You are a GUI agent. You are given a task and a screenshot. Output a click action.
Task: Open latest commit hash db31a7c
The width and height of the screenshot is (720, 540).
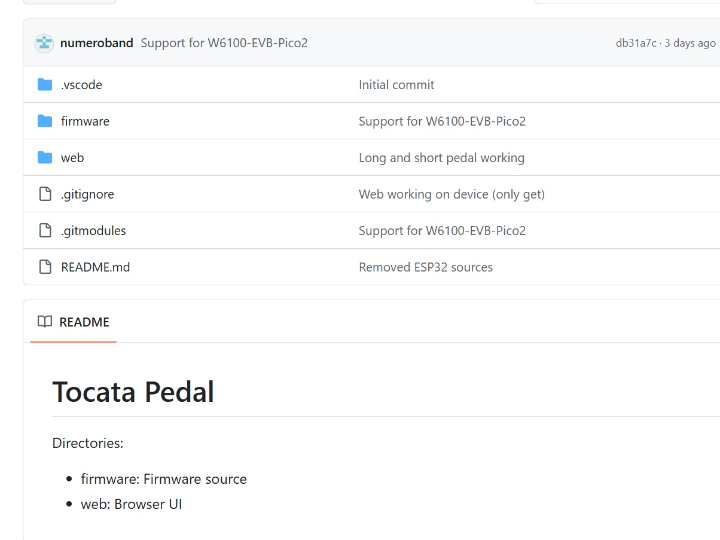tap(636, 43)
